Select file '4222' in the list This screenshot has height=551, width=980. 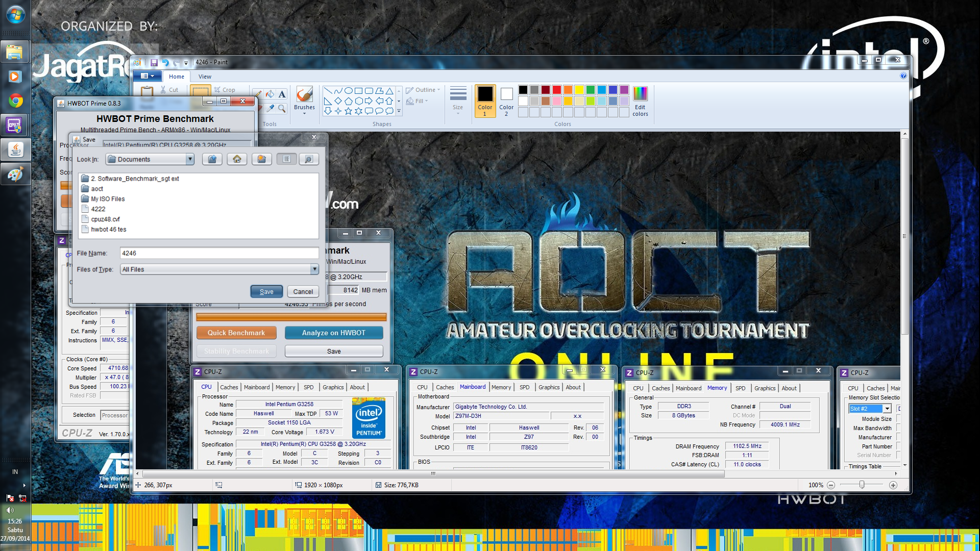[x=93, y=209]
